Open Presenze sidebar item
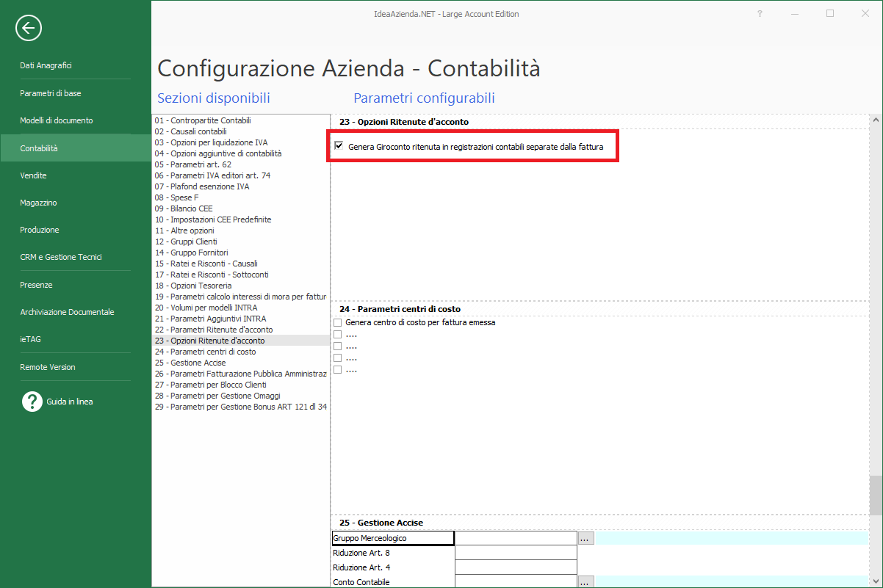883x588 pixels. click(36, 285)
